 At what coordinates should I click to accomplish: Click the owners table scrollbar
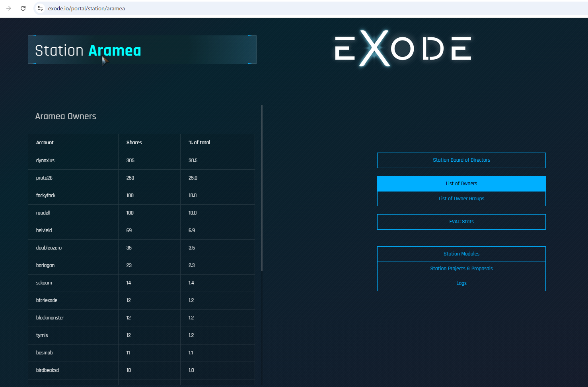[262, 188]
